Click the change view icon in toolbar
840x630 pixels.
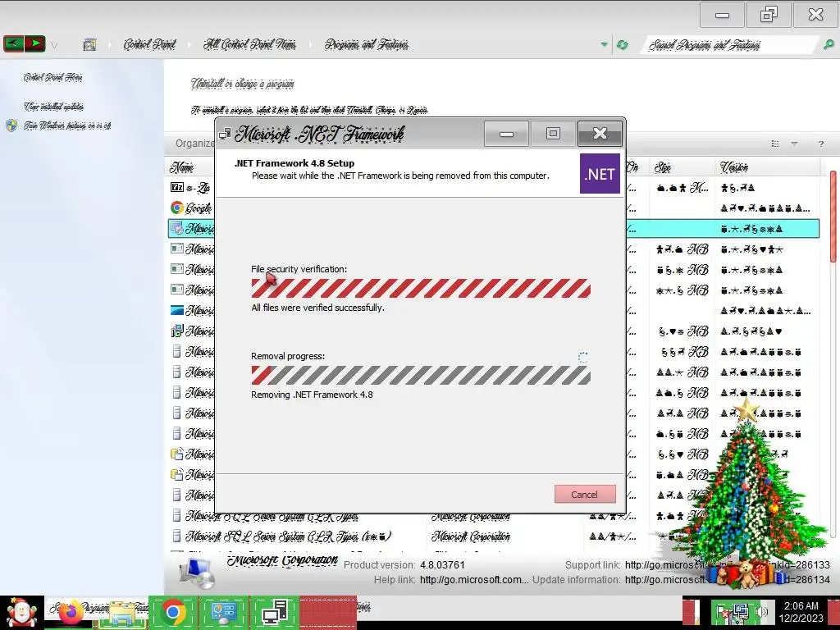pyautogui.click(x=775, y=144)
